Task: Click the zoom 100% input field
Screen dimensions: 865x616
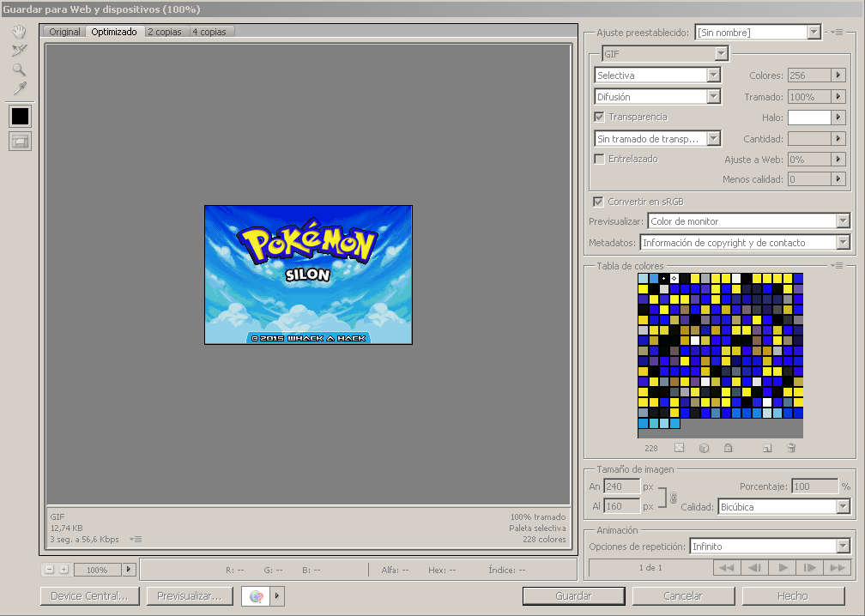Action: click(x=98, y=570)
